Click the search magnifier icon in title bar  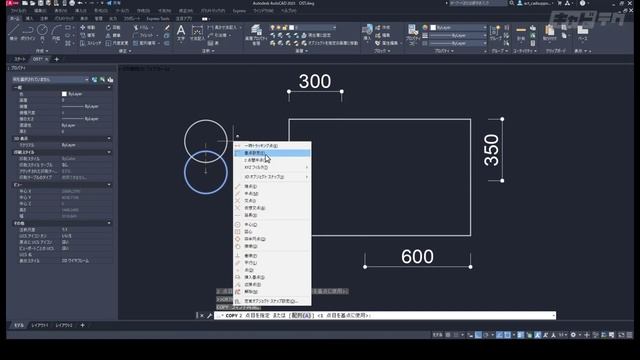coord(511,3)
